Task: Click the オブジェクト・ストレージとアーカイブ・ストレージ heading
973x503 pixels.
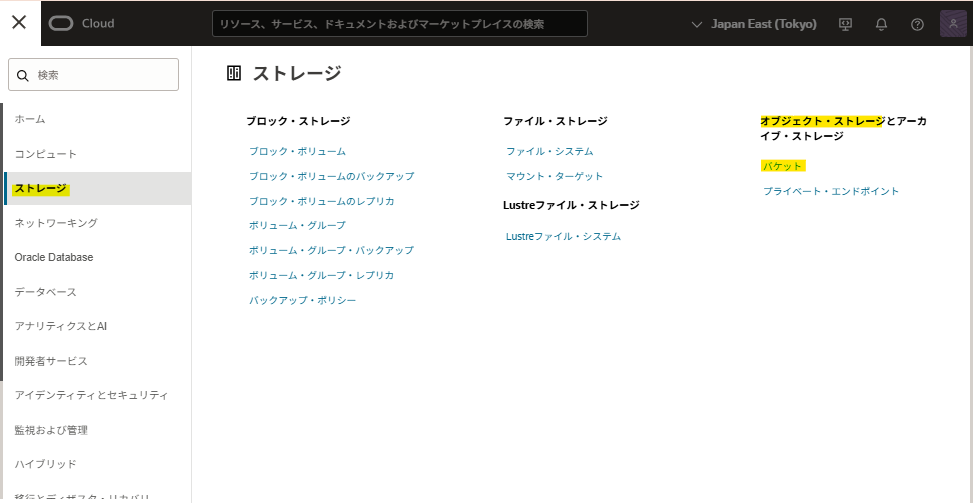Action: coord(844,128)
